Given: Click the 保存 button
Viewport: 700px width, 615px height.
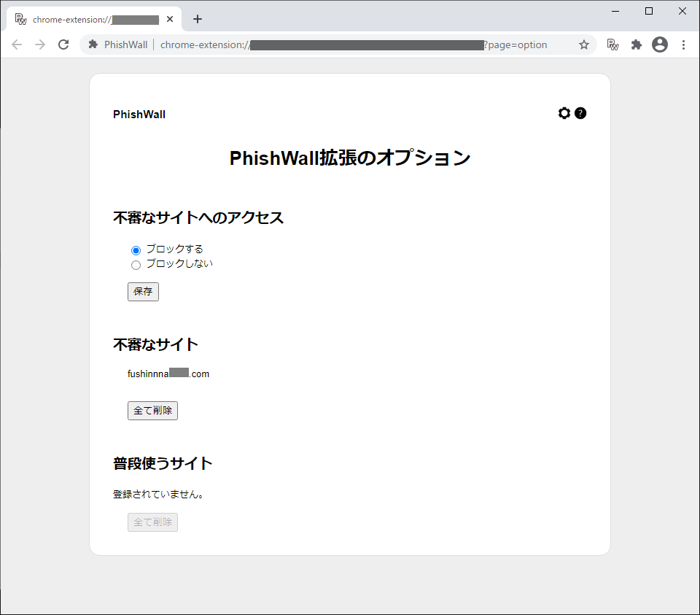Looking at the screenshot, I should point(144,292).
